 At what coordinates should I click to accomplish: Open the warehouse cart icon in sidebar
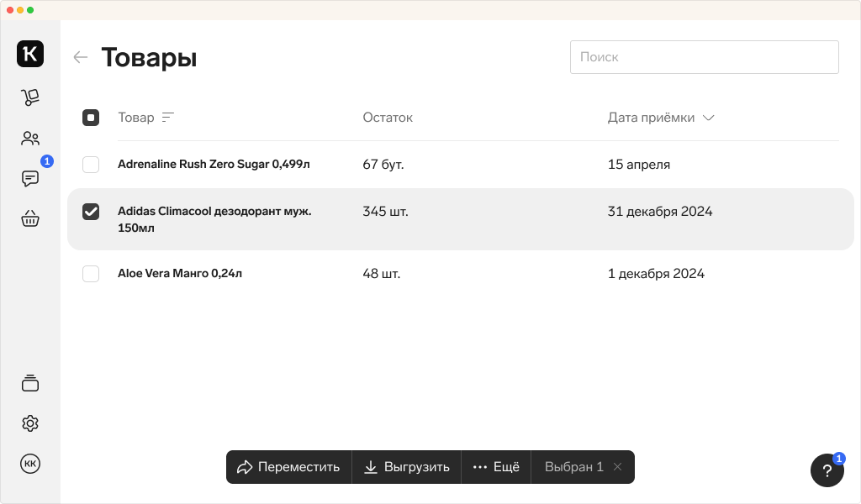(30, 97)
